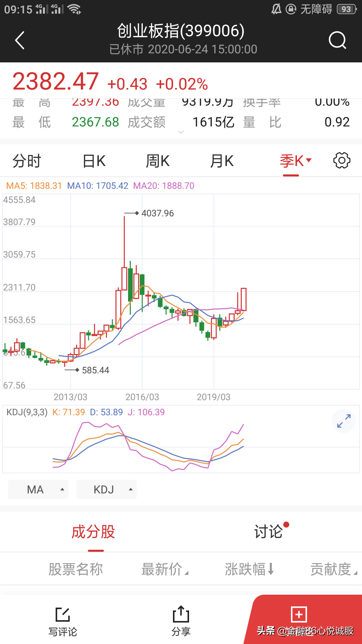Tap the 2019/03 date axis label

tap(214, 397)
